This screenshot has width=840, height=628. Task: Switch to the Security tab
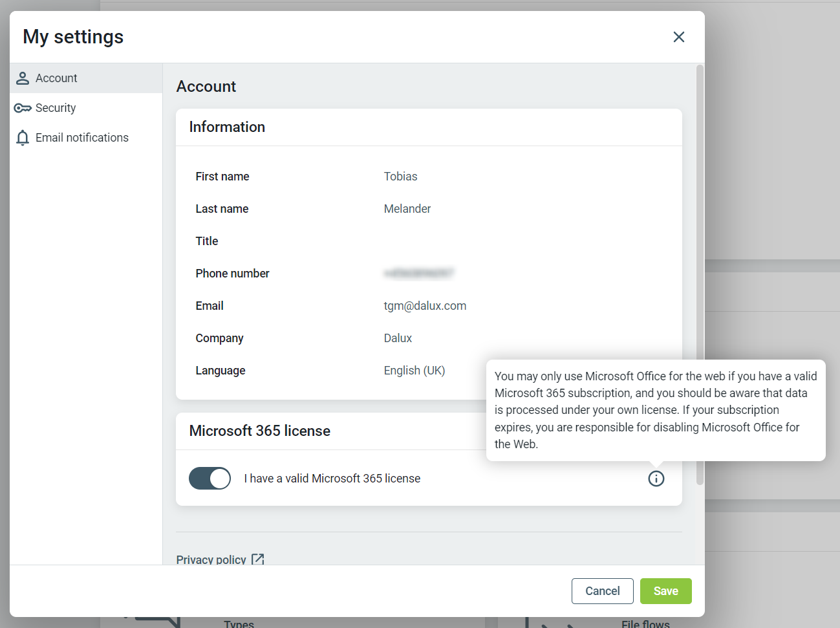[x=56, y=108]
